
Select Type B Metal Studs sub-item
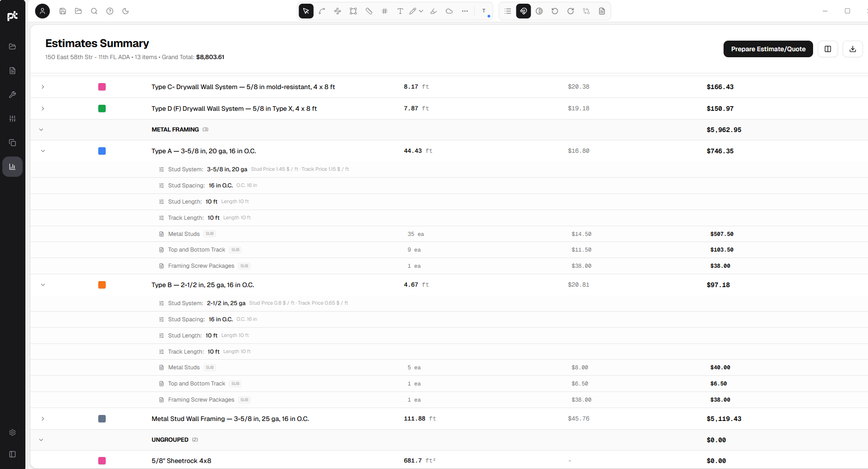[x=184, y=367]
